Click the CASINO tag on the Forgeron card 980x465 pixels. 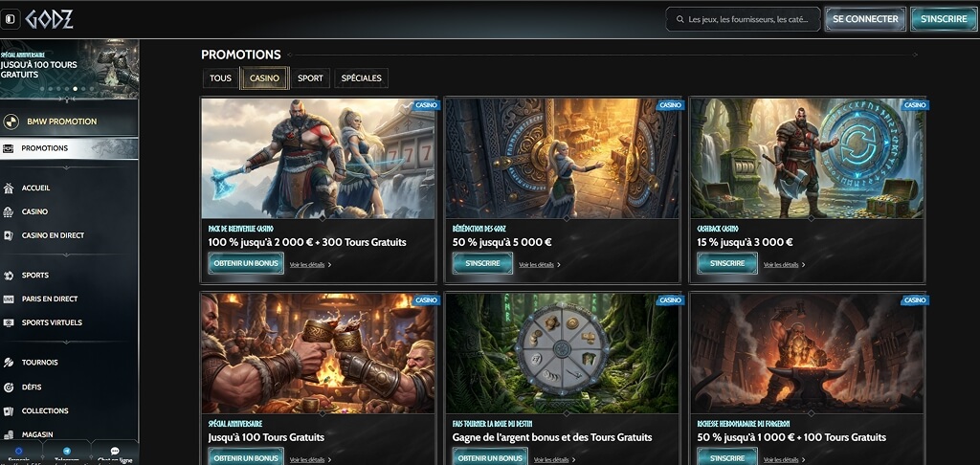[x=915, y=300]
